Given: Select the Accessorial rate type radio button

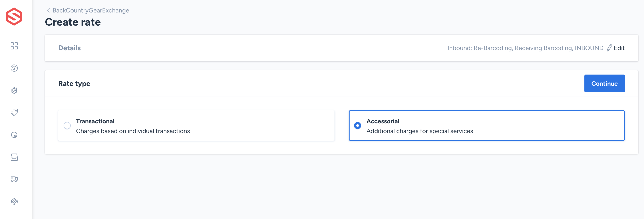Looking at the screenshot, I should pyautogui.click(x=358, y=125).
